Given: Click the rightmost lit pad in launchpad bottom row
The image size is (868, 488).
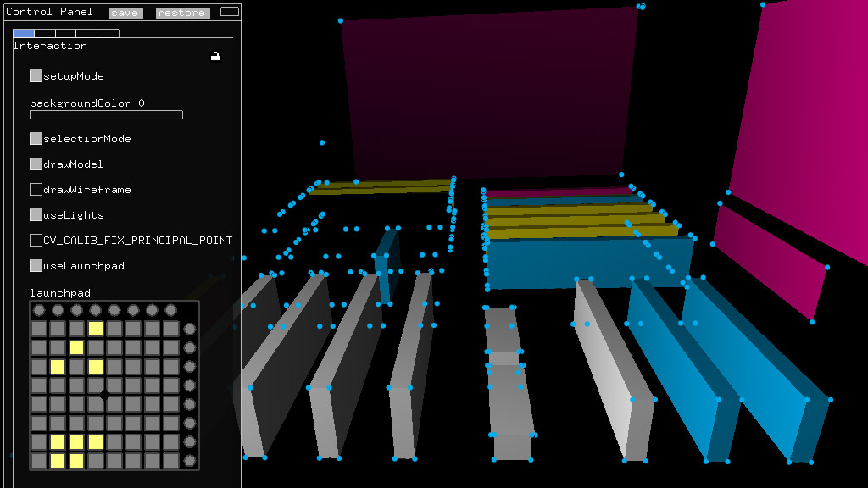Looking at the screenshot, I should point(77,461).
